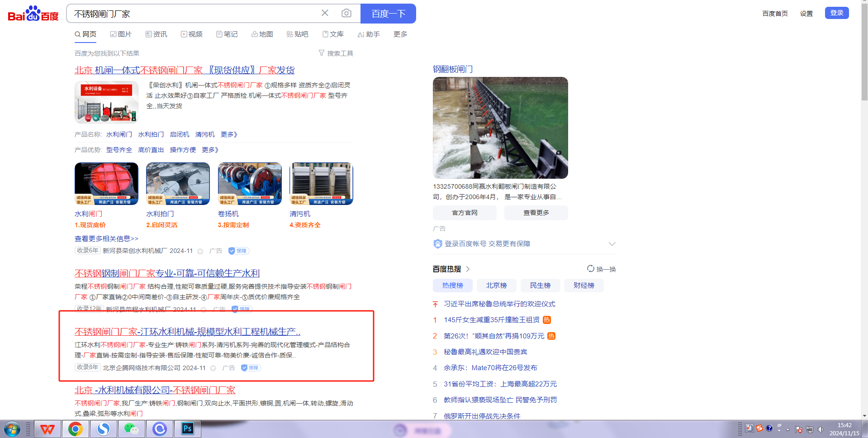Select the 财经榜 hot search tab
This screenshot has height=438, width=868.
coord(584,286)
